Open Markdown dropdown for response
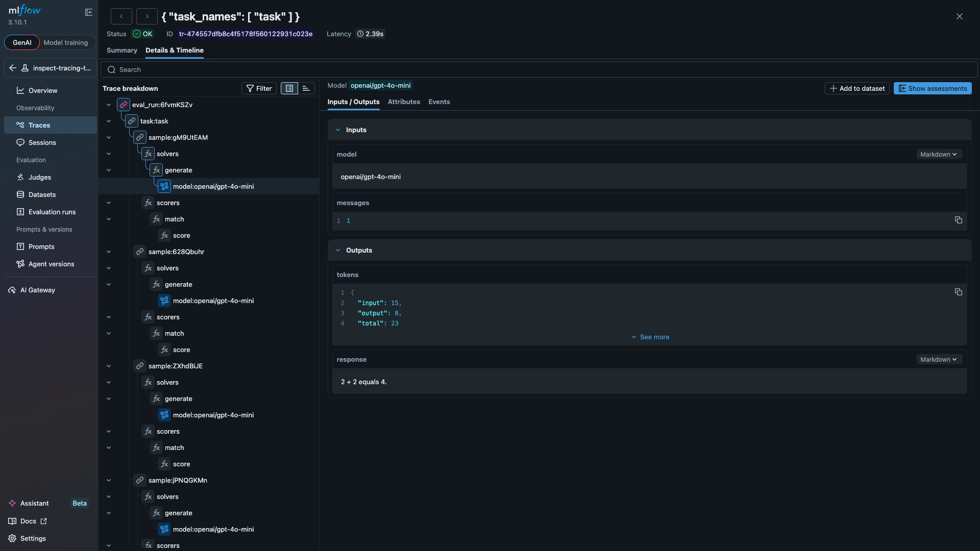The width and height of the screenshot is (980, 551). (938, 359)
